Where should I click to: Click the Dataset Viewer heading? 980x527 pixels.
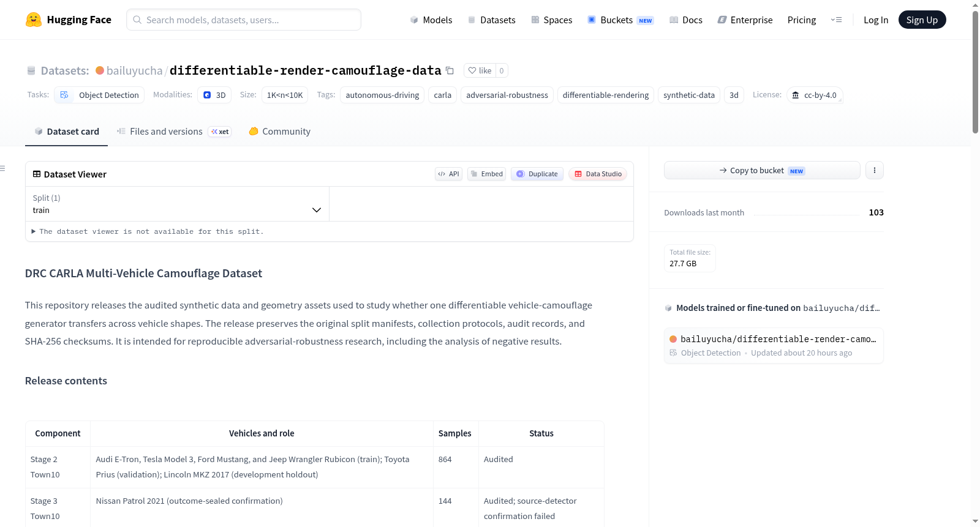(x=75, y=174)
